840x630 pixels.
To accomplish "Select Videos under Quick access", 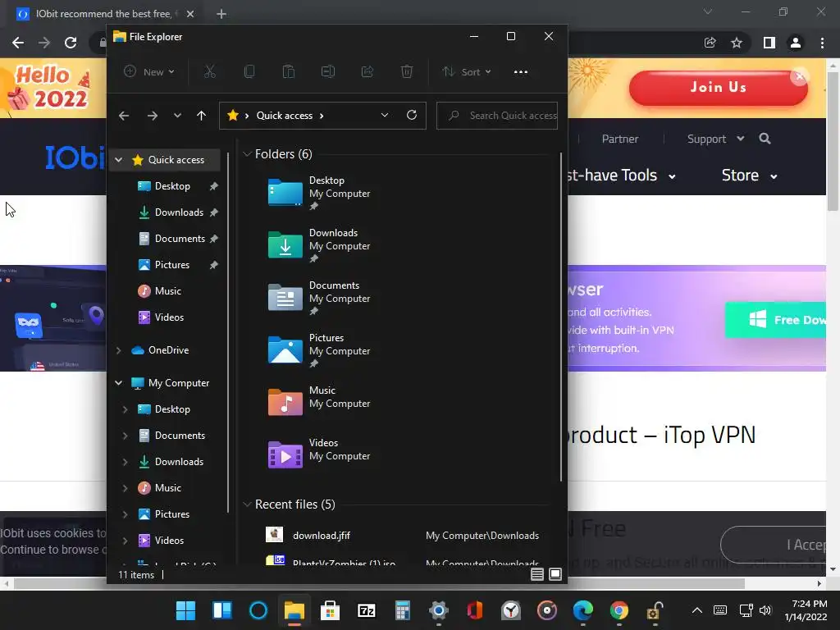I will coord(169,317).
